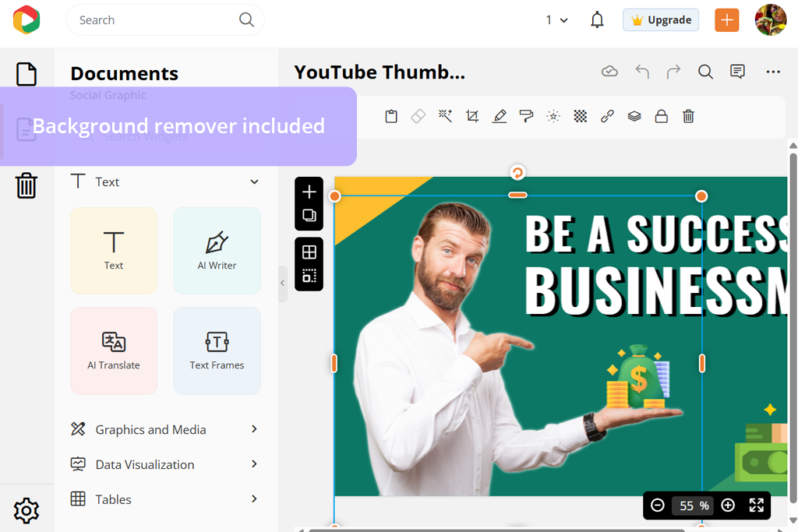Click the app logo icon
The image size is (798, 532).
click(x=26, y=19)
